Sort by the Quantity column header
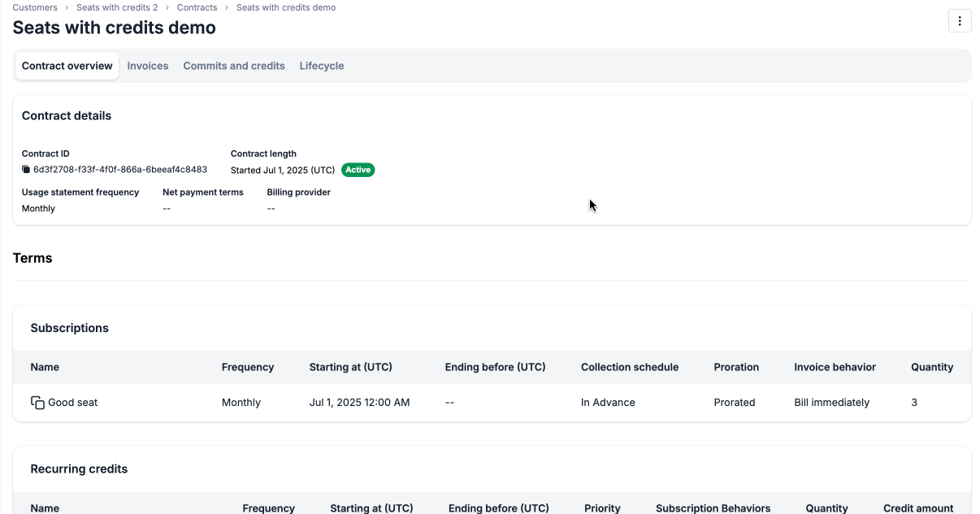 tap(931, 367)
